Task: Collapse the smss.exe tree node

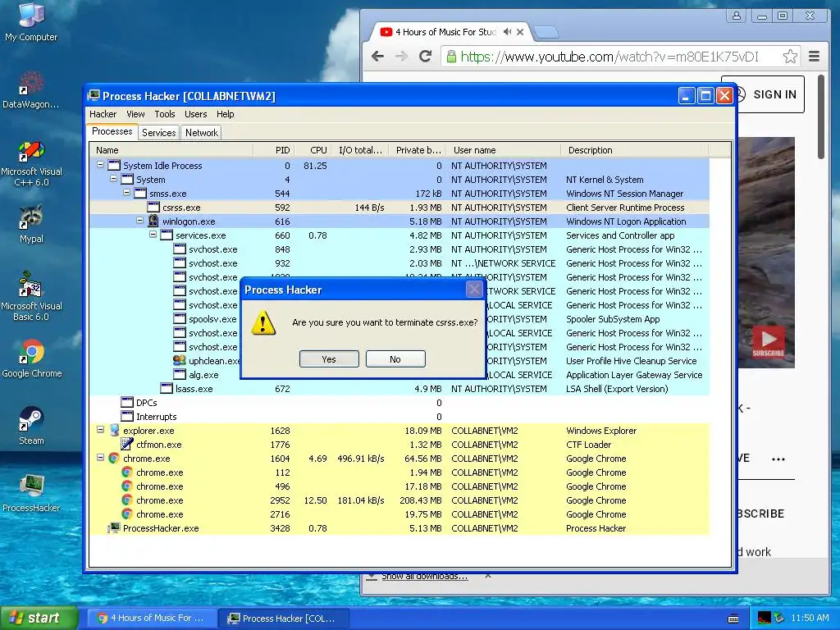Action: pos(126,193)
